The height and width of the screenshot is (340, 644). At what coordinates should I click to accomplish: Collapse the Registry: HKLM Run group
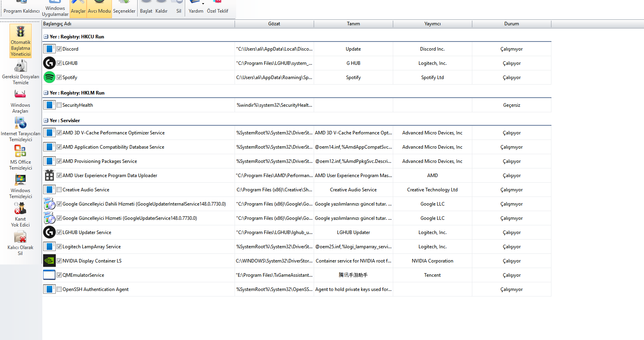46,93
